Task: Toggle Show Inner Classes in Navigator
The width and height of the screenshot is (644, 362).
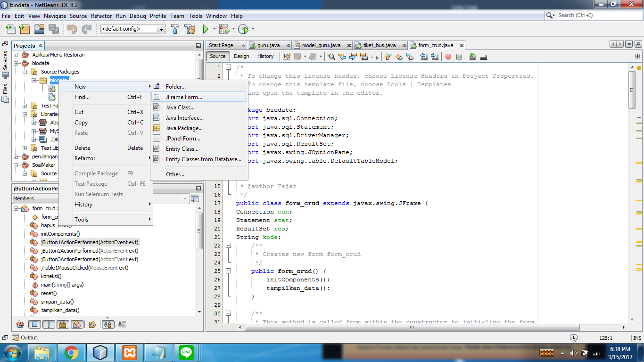Action: tap(77, 324)
